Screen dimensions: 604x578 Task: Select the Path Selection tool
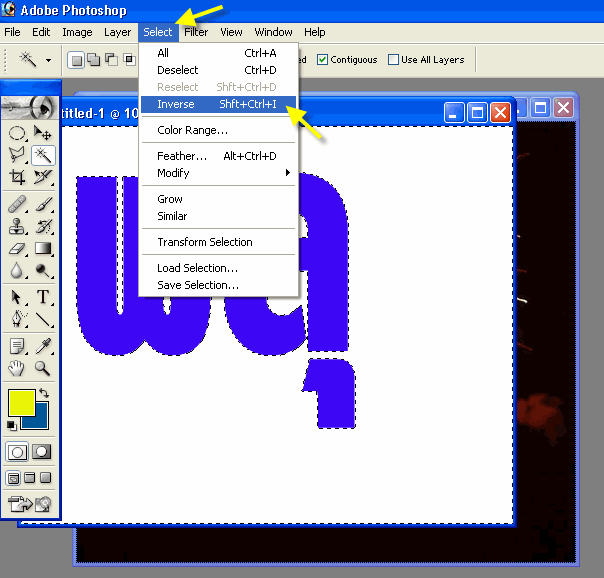click(x=17, y=297)
